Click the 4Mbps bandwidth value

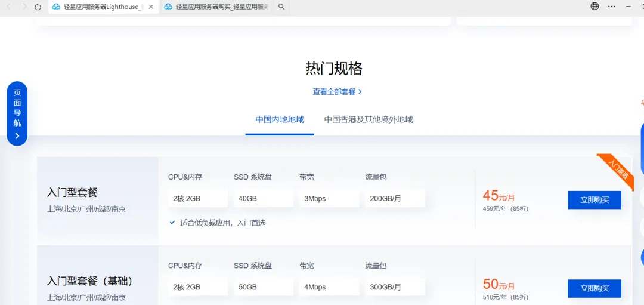329,287
